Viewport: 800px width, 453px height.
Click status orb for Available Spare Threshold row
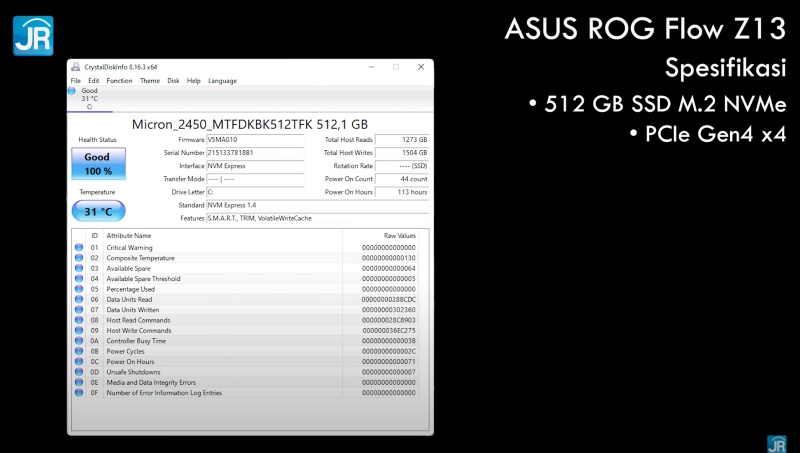(x=79, y=279)
